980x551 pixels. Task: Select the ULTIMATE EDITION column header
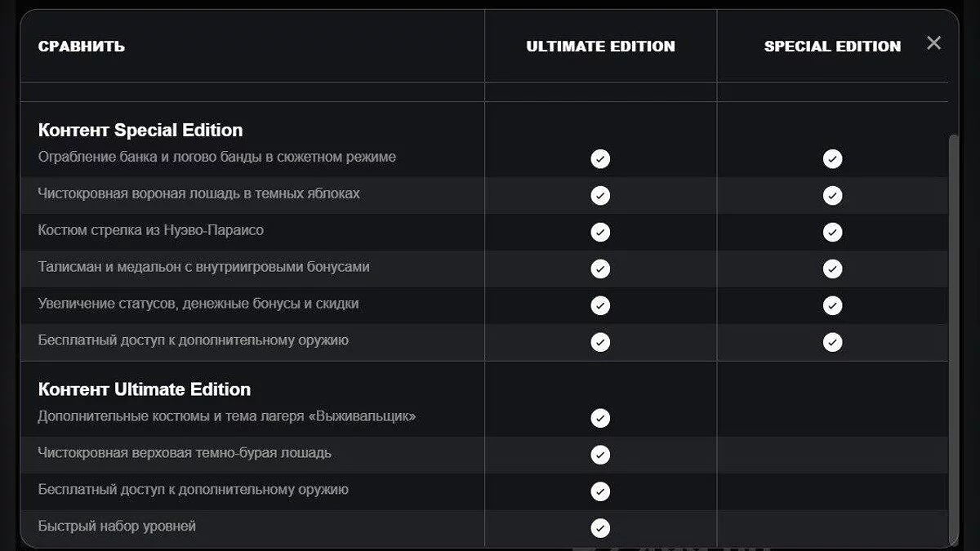[x=600, y=47]
